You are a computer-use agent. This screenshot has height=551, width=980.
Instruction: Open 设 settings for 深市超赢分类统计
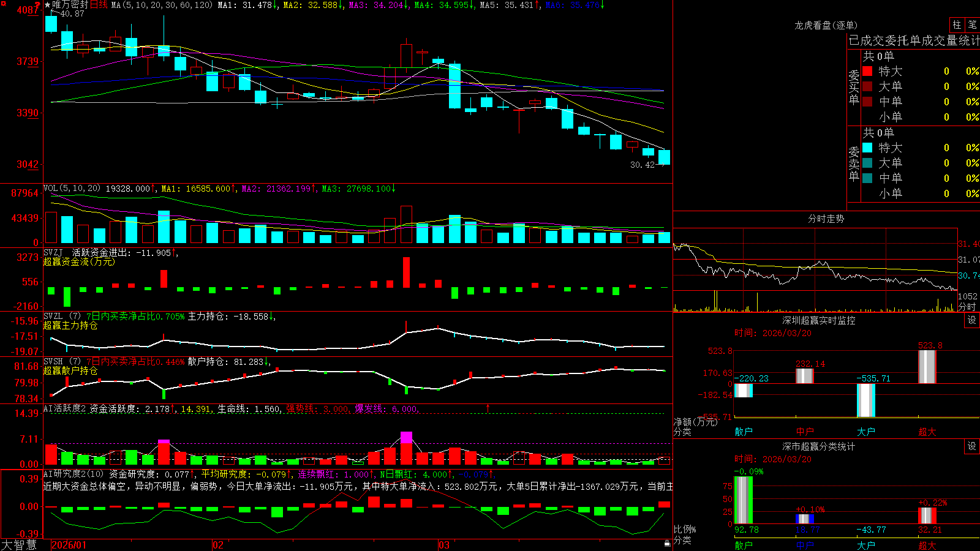[972, 446]
